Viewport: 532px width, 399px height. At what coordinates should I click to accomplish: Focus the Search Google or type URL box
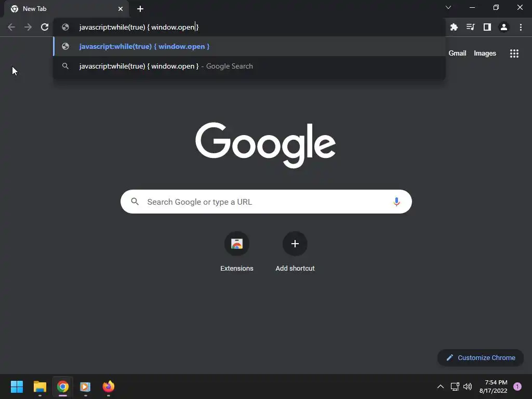266,202
